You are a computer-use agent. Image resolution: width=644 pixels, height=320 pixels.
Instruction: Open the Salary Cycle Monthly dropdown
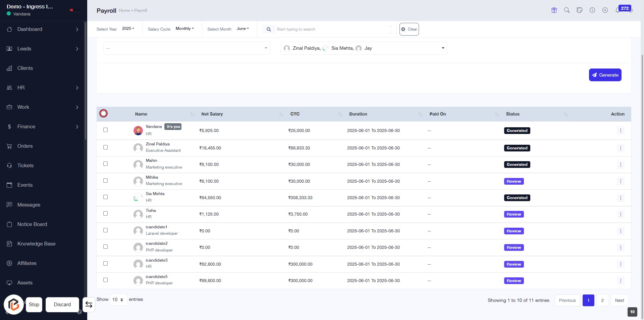[x=184, y=29]
